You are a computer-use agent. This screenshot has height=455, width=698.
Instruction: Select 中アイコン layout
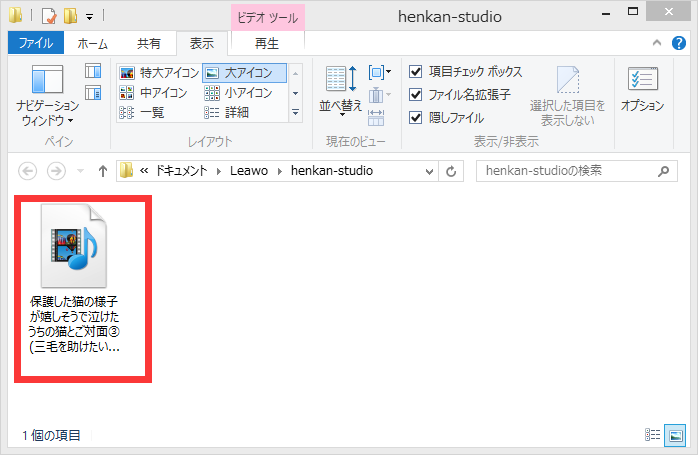pyautogui.click(x=154, y=93)
